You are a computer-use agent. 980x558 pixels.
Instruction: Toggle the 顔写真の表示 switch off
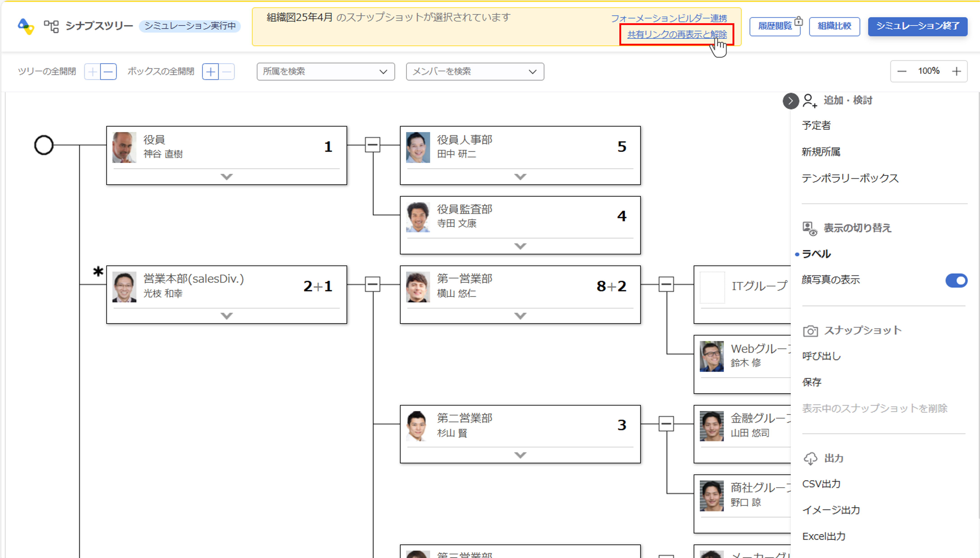[x=956, y=280]
